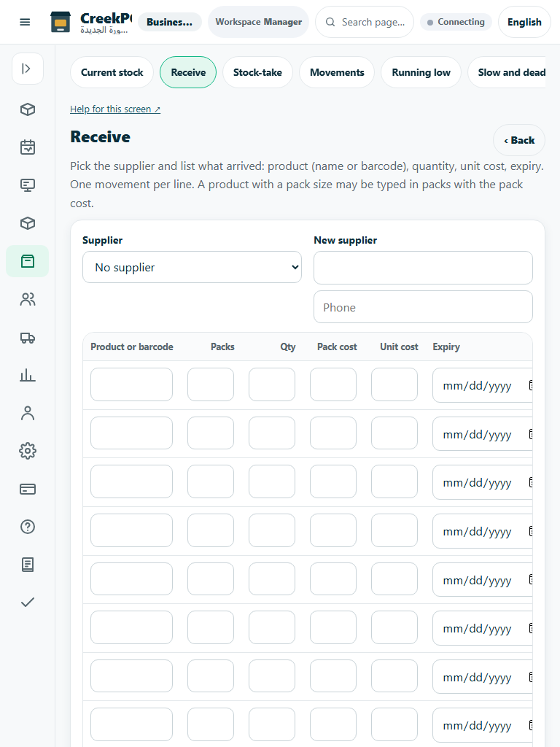Open the settings gear sidebar icon
Viewport: 560px width, 747px height.
pos(28,451)
